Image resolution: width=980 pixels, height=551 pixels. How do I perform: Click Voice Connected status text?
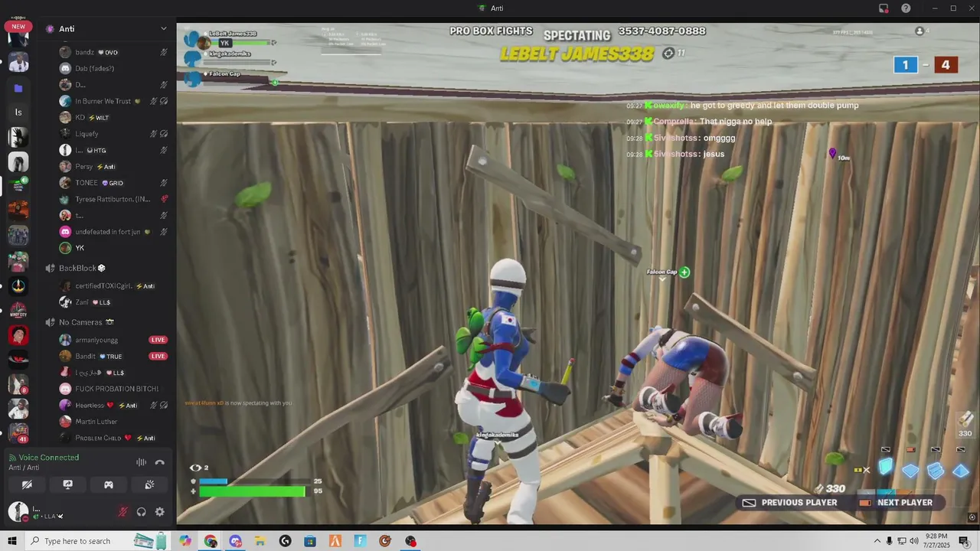pyautogui.click(x=49, y=458)
